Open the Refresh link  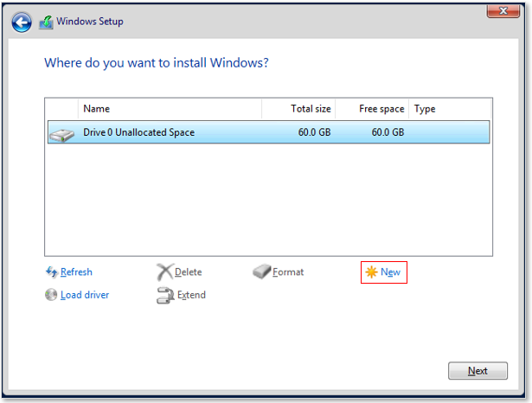tap(76, 272)
